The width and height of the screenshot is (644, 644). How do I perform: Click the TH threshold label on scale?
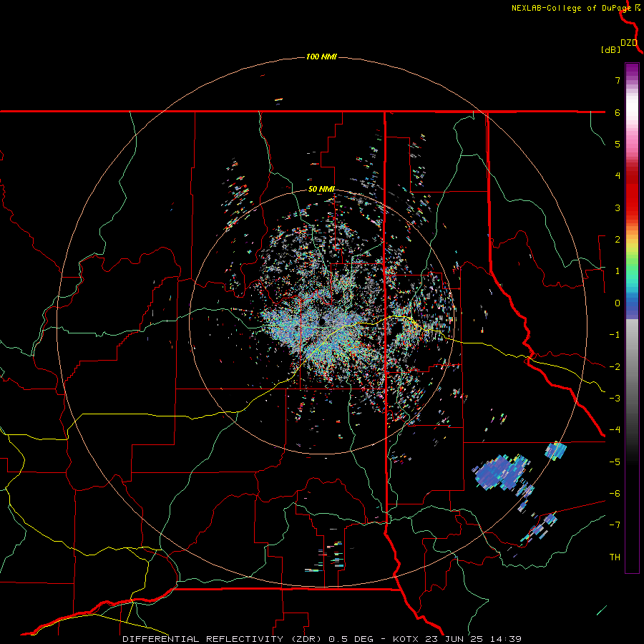click(x=615, y=557)
